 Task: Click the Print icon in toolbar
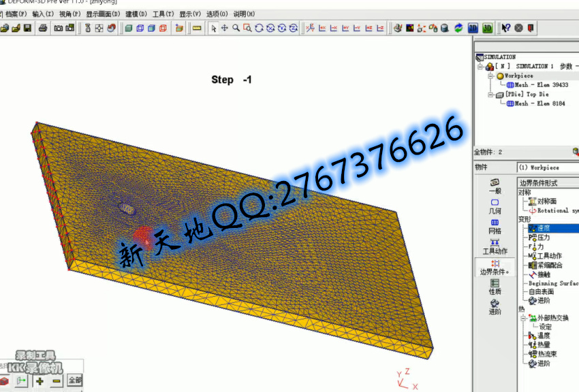(43, 28)
